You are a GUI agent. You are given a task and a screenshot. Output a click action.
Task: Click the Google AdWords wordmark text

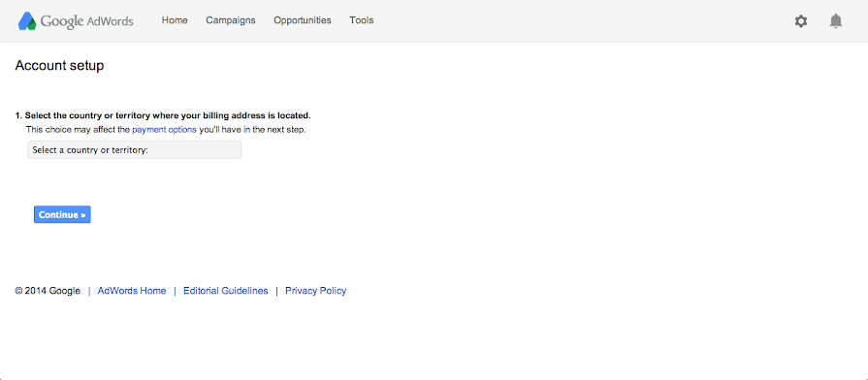(87, 21)
